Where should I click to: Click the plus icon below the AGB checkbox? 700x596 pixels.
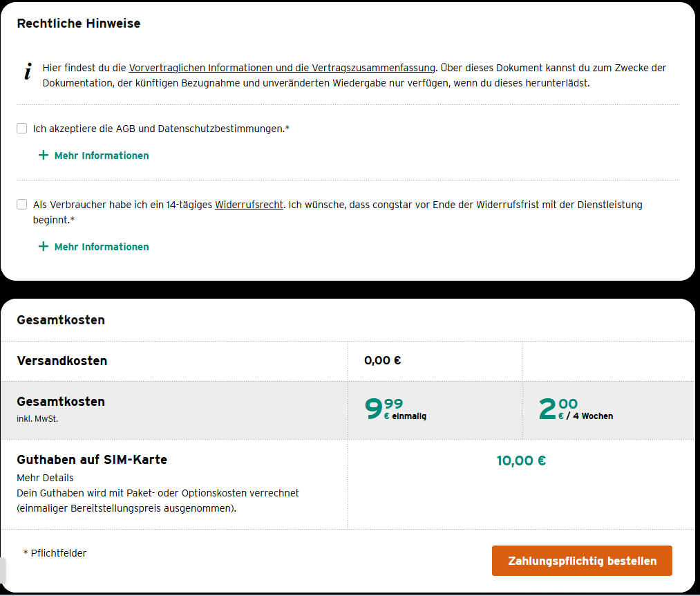pyautogui.click(x=44, y=156)
